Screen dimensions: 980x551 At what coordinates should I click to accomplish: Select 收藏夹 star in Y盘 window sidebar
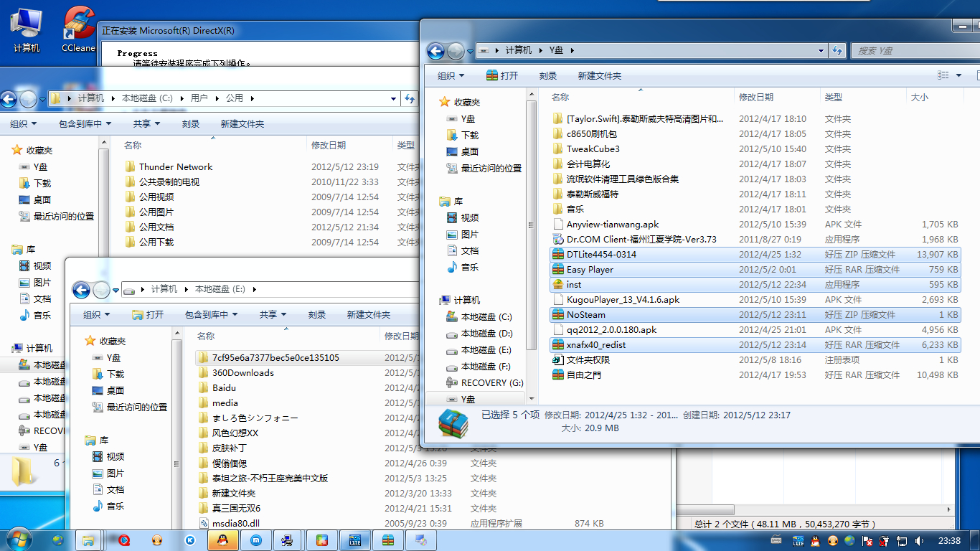(460, 103)
